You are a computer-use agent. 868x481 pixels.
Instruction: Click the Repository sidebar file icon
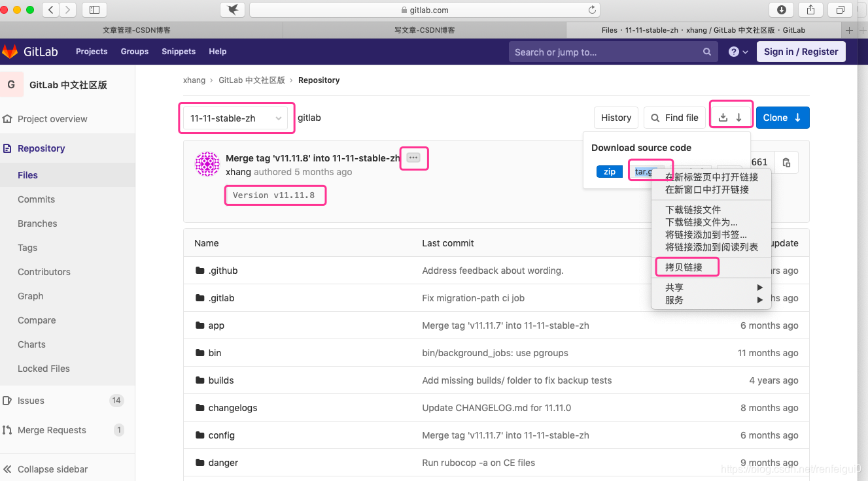[x=8, y=148]
